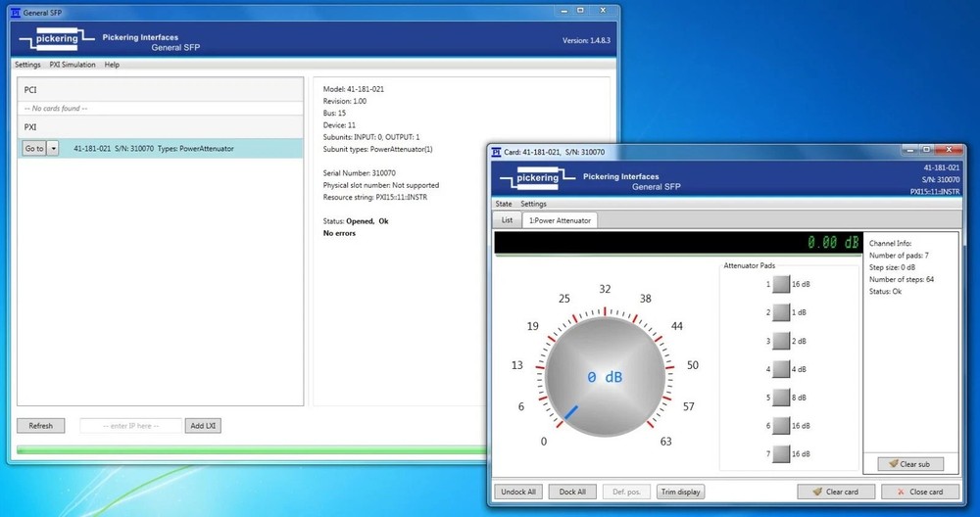The height and width of the screenshot is (517, 980).
Task: Click the attenuator dial knob
Action: [605, 377]
